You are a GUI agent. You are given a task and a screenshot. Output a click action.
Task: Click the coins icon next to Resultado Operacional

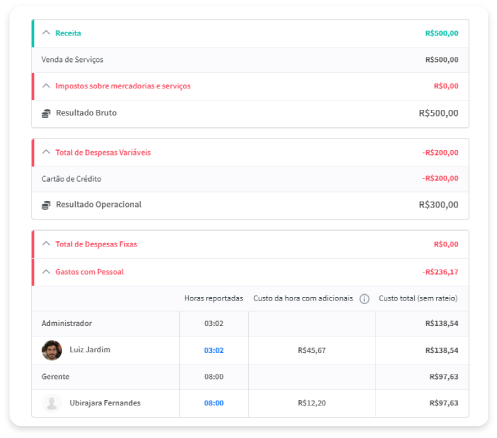[46, 205]
